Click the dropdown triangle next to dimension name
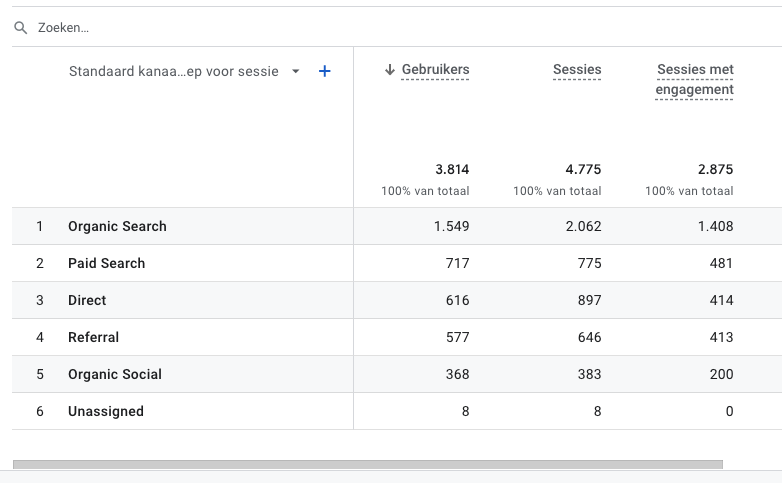782x483 pixels. pyautogui.click(x=296, y=72)
